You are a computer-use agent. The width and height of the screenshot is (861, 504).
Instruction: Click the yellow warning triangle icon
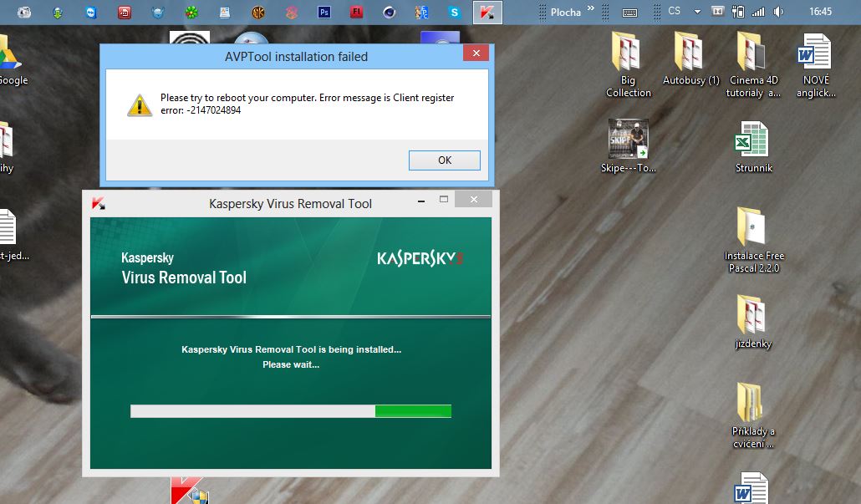(x=140, y=104)
